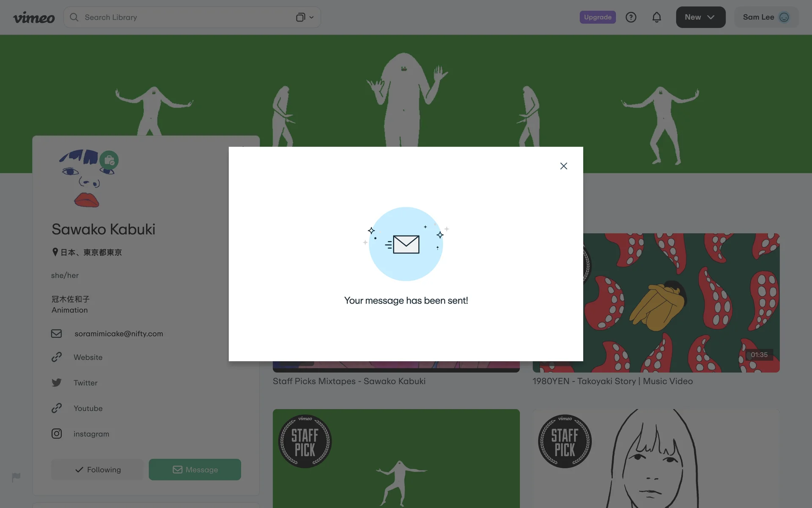Open the instagram profile link
The width and height of the screenshot is (812, 508).
tap(91, 434)
